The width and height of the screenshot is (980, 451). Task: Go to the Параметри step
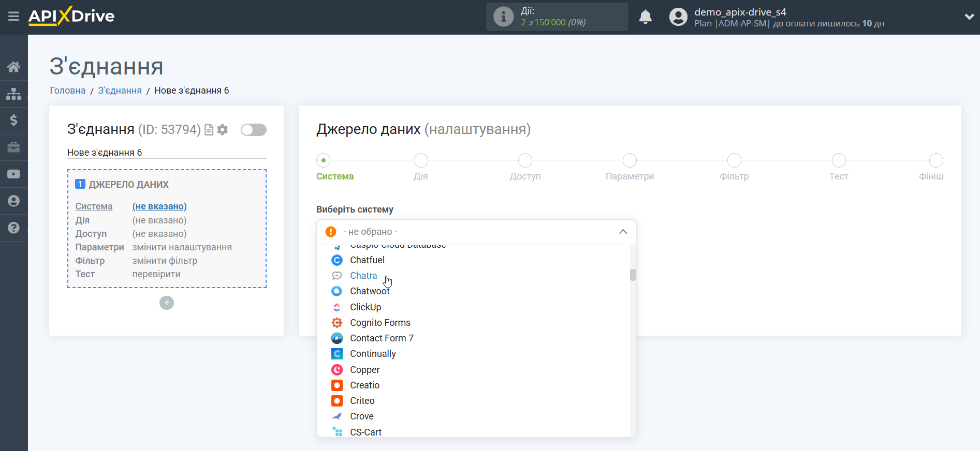pyautogui.click(x=630, y=160)
